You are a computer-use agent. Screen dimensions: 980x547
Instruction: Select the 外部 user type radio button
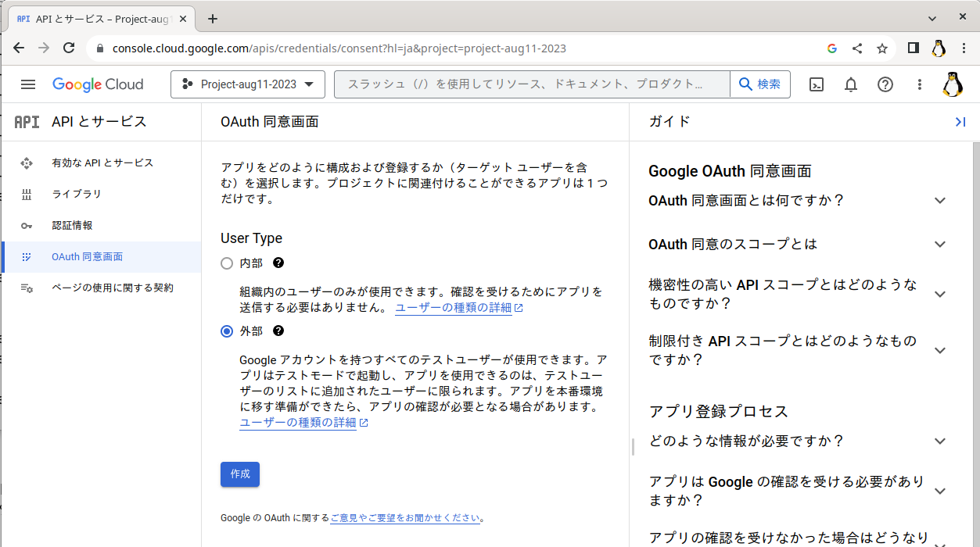coord(227,331)
